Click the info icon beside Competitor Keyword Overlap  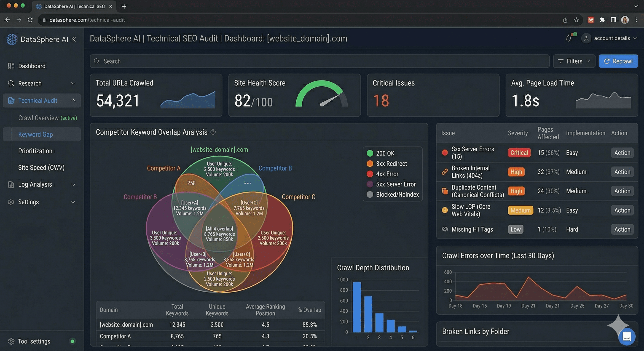[213, 132]
